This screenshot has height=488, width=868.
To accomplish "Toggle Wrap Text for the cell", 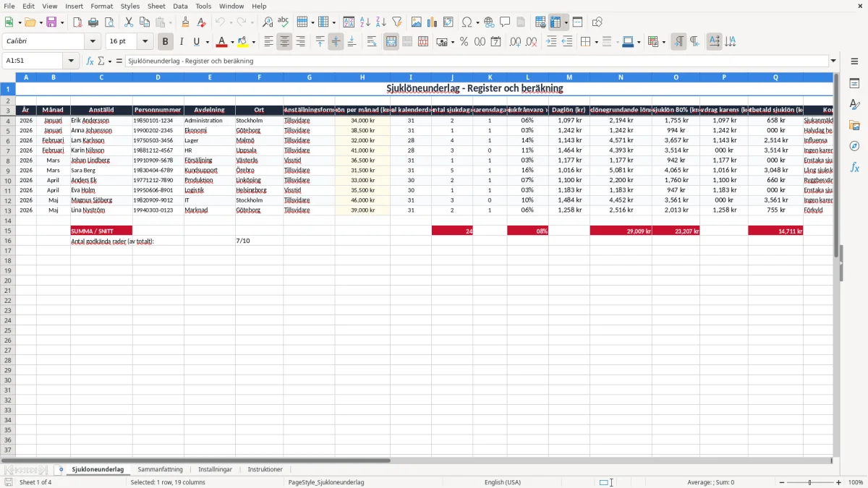I will [372, 42].
